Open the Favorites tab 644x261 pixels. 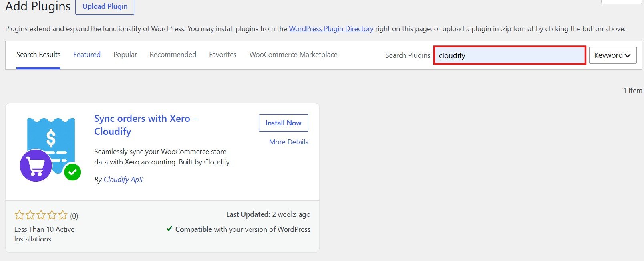pos(223,55)
